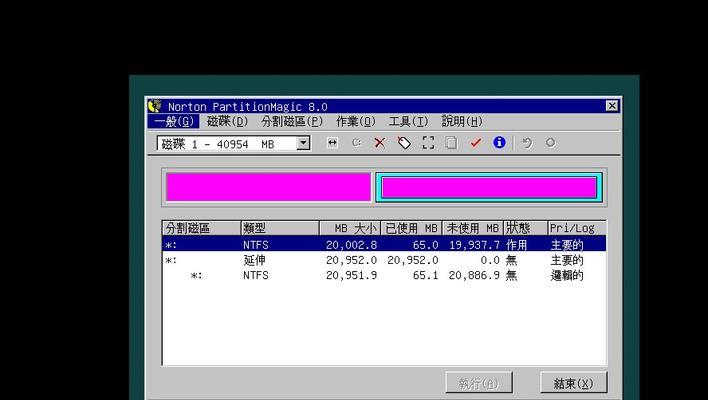This screenshot has width=708, height=400.
Task: Click the 類型 column header
Action: pos(280,228)
